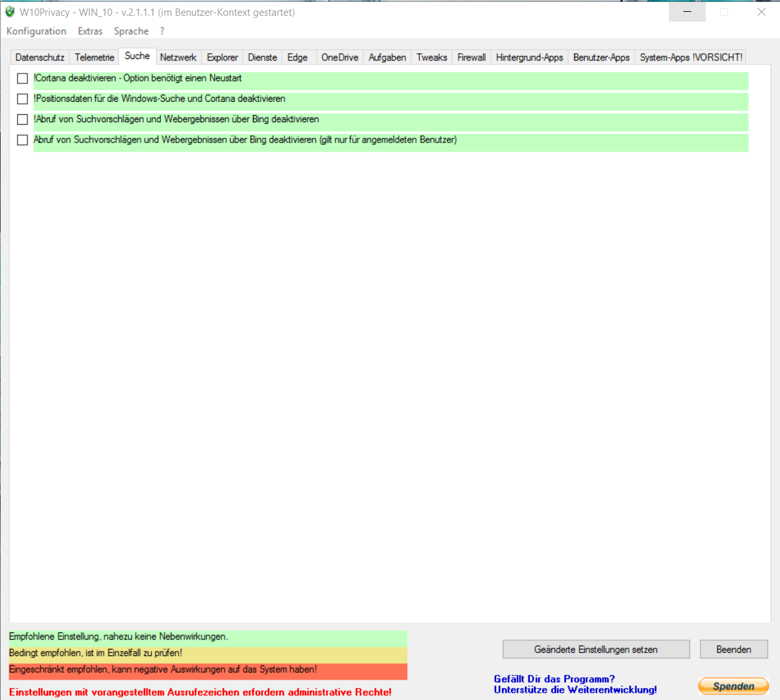
Task: Show the Tweaks tab
Action: coord(432,57)
